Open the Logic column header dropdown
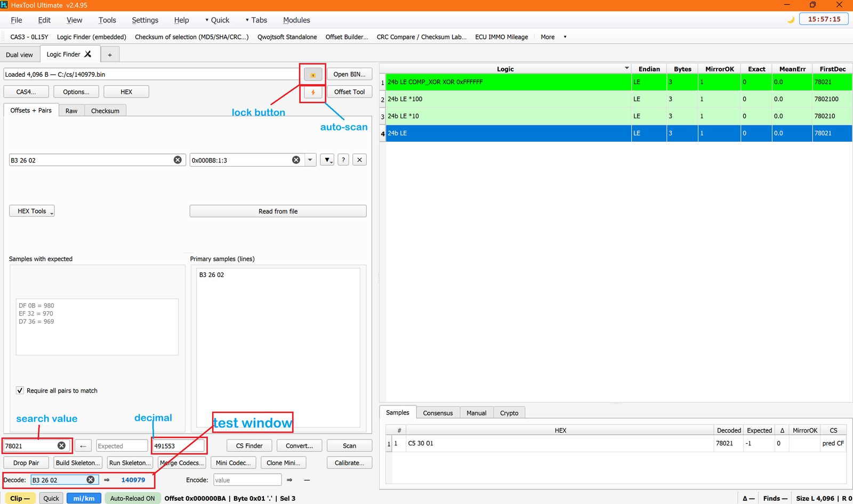The image size is (853, 504). click(626, 69)
